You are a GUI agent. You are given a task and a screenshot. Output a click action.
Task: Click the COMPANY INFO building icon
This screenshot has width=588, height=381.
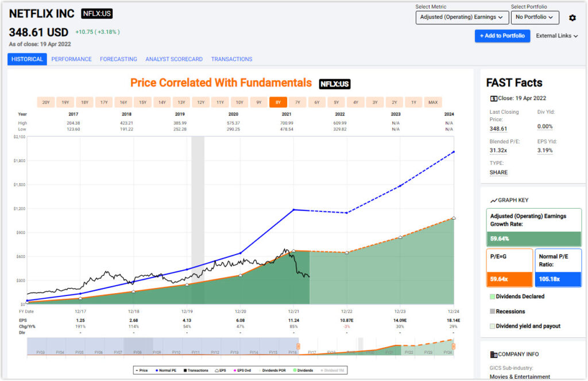[494, 354]
